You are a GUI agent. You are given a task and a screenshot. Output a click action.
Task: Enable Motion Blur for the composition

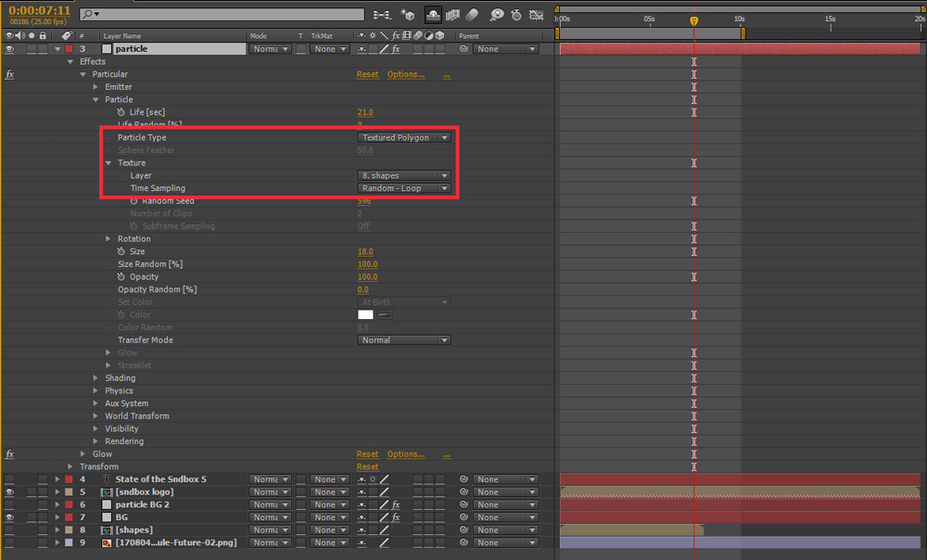[473, 15]
